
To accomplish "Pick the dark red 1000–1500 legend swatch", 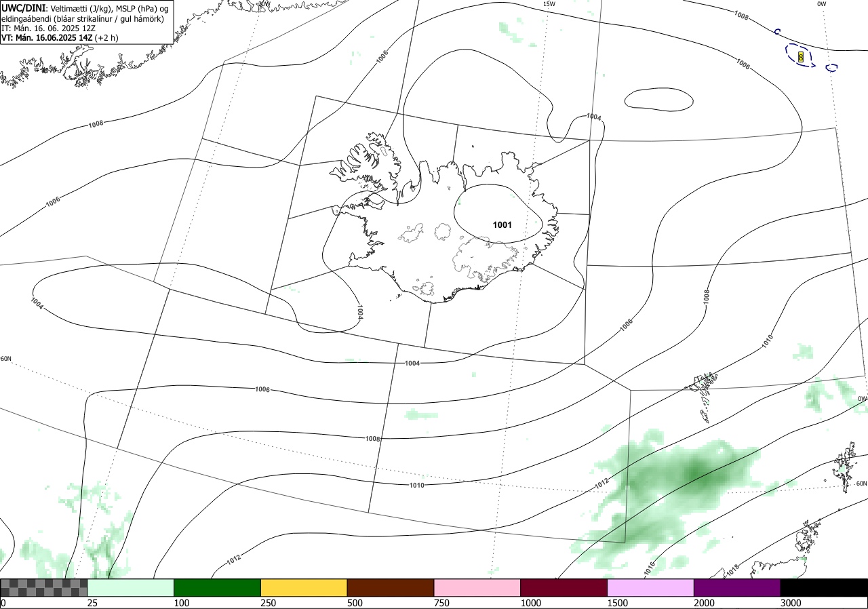I will tap(564, 587).
